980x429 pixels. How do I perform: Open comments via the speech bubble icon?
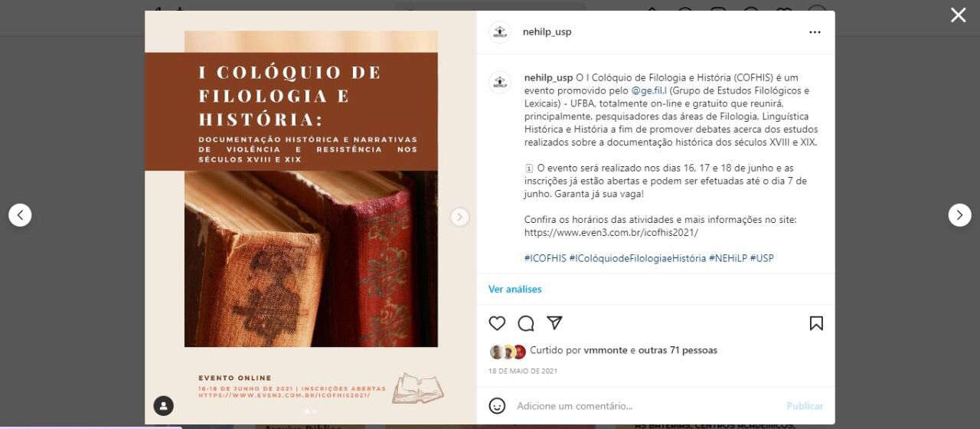(x=526, y=323)
